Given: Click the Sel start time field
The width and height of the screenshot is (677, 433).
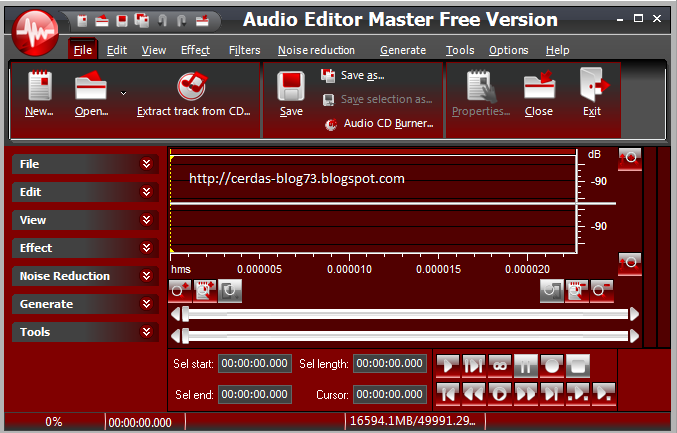Looking at the screenshot, I should click(255, 363).
